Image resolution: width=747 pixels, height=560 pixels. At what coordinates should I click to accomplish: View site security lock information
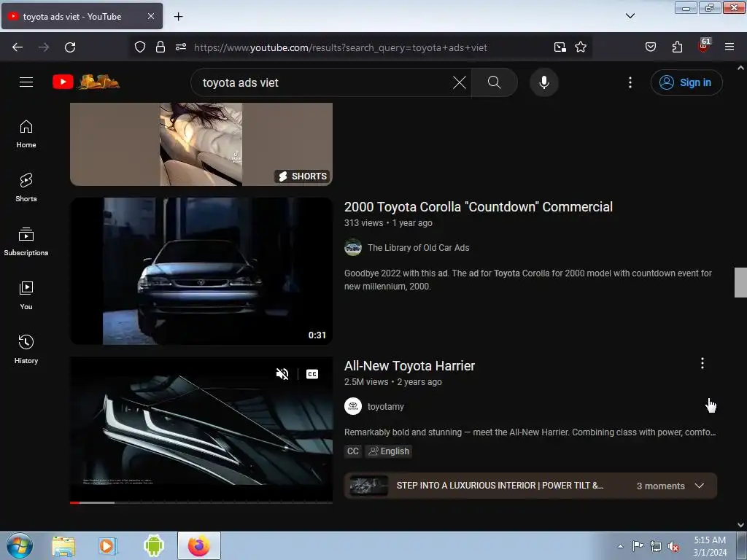point(160,47)
